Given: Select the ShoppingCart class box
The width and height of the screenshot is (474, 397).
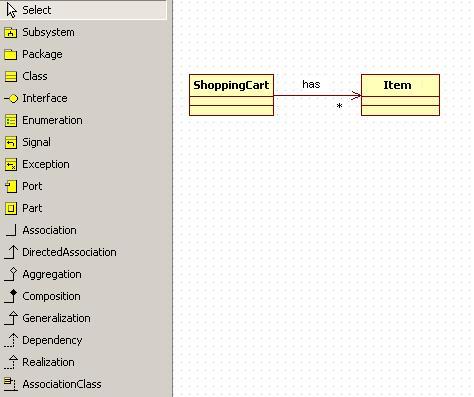Looking at the screenshot, I should 231,95.
